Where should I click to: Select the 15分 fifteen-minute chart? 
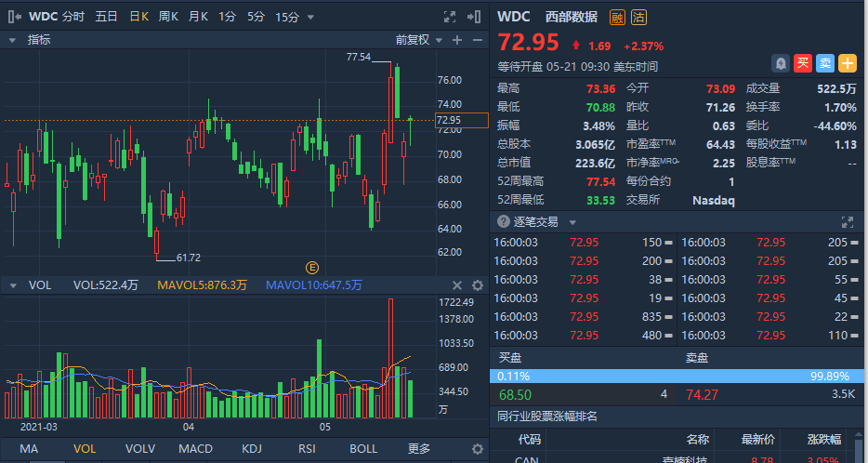click(287, 17)
